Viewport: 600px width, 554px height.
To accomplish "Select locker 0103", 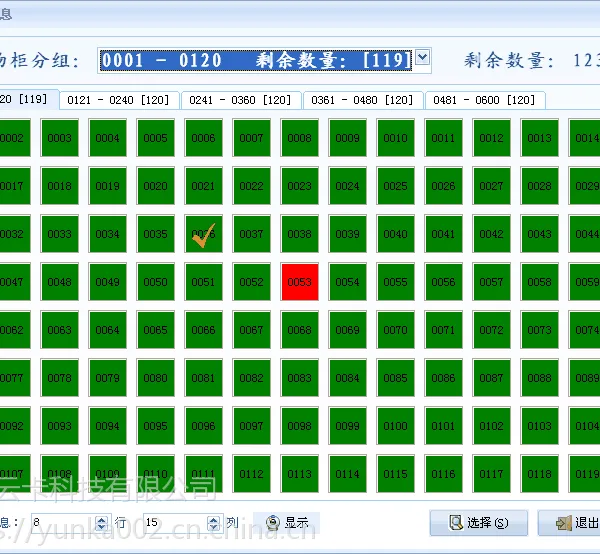I will [x=540, y=426].
